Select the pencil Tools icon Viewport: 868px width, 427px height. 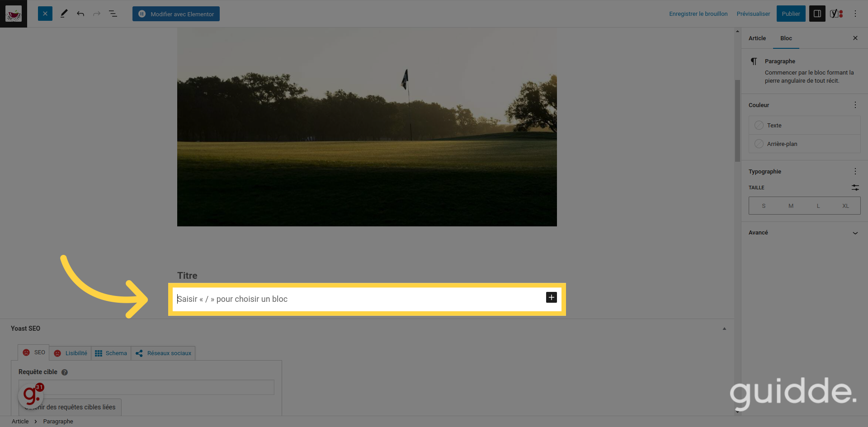point(64,14)
